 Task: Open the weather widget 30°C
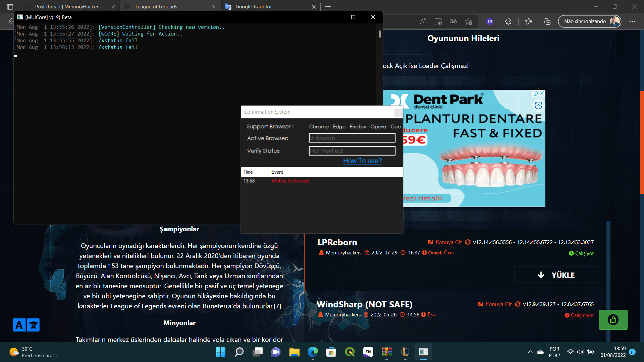pyautogui.click(x=34, y=352)
